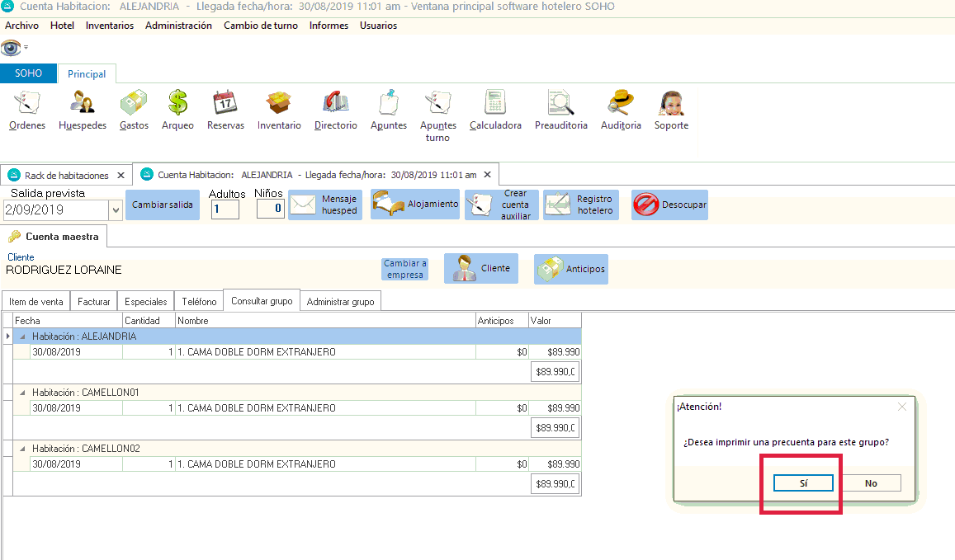
Task: Open the Calculadora tool
Action: (x=495, y=111)
